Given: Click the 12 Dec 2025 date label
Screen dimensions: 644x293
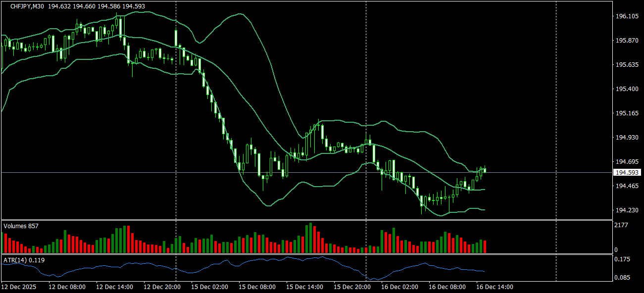Looking at the screenshot, I should pyautogui.click(x=18, y=287).
